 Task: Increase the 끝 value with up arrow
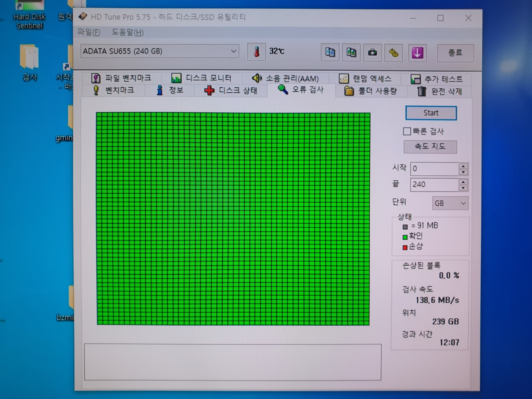coord(463,182)
